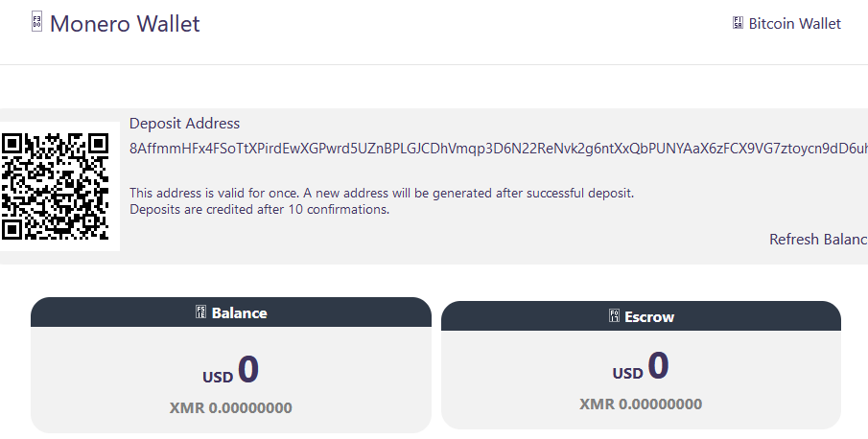868x439 pixels.
Task: Click the address valid for once notice
Action: click(381, 193)
